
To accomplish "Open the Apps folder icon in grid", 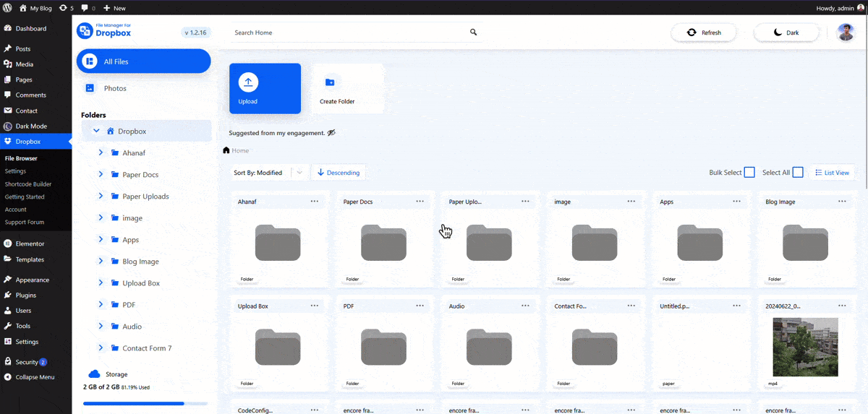I will pyautogui.click(x=699, y=243).
